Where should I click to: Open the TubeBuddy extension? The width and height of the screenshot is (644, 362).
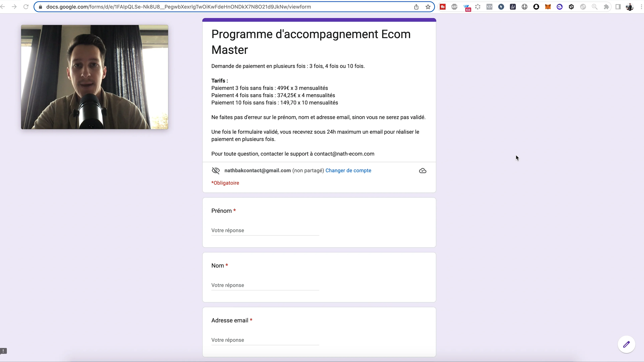tap(443, 7)
